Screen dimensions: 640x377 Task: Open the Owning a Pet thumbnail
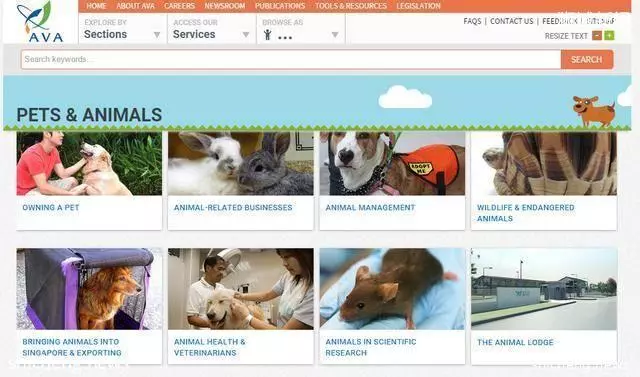pos(89,163)
